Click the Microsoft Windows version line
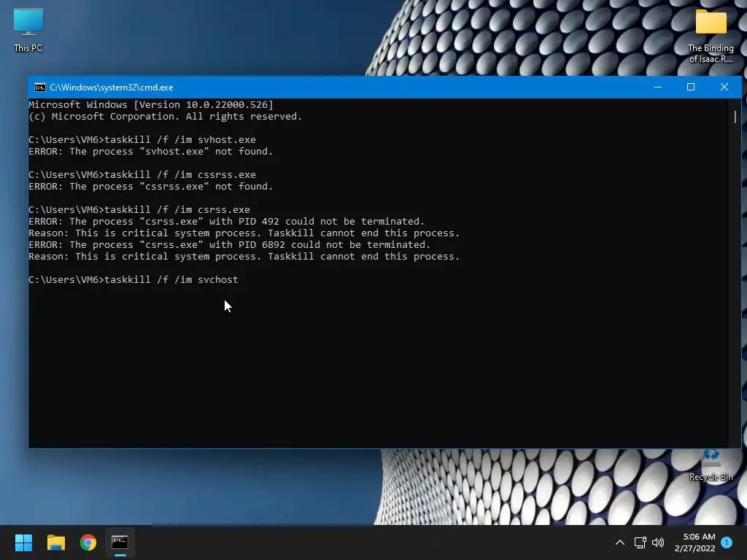 click(150, 105)
